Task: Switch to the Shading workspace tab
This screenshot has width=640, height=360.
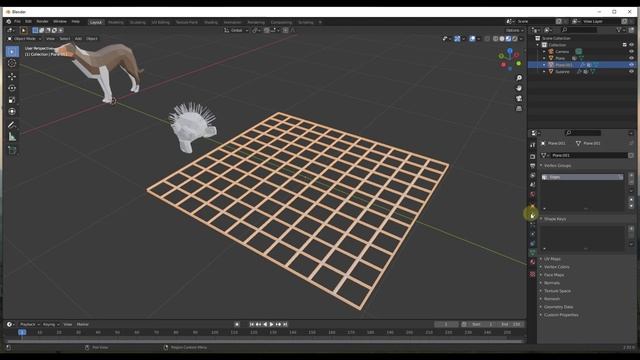Action: (x=211, y=22)
